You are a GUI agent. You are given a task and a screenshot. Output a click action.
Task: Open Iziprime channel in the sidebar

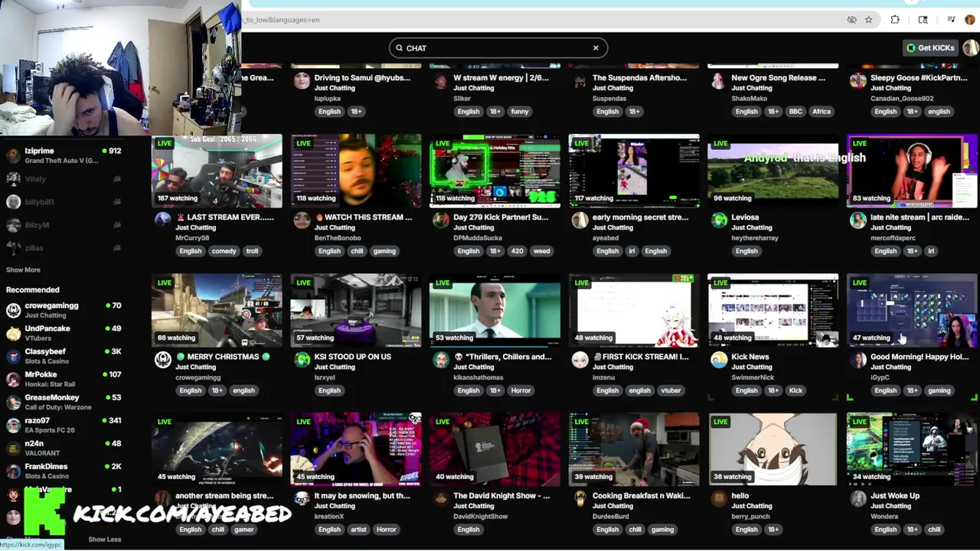(x=64, y=155)
